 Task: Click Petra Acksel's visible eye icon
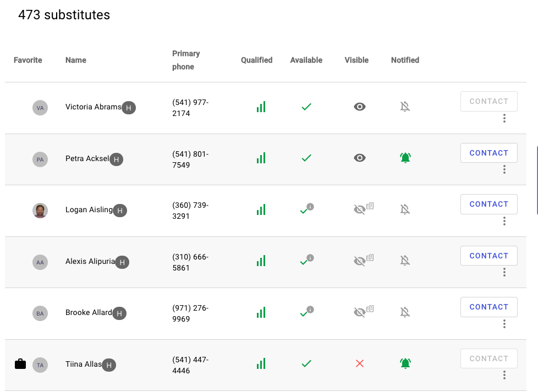[x=360, y=158]
